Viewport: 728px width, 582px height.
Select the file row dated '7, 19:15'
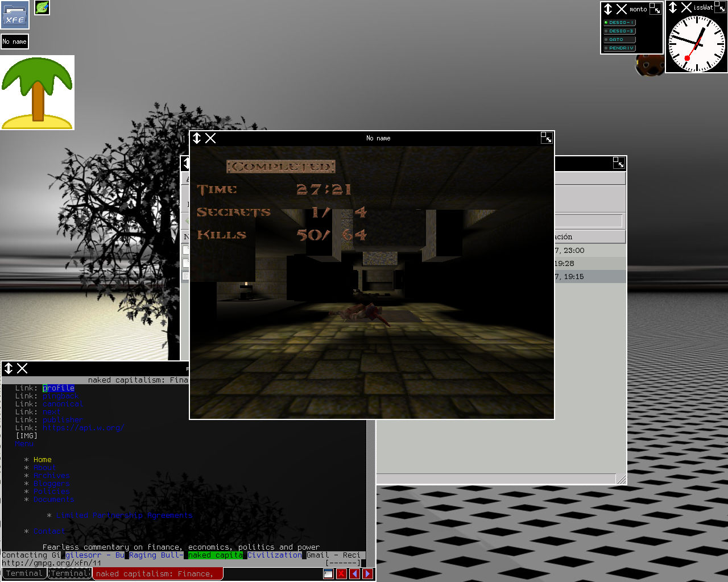pyautogui.click(x=590, y=276)
